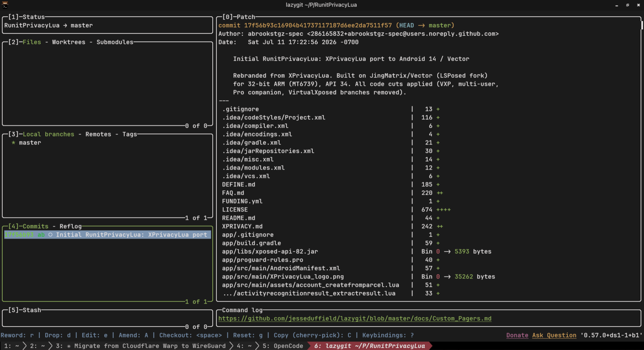Minimize the lazygit terminal window
Screen dimensions: 644x350
617,5
